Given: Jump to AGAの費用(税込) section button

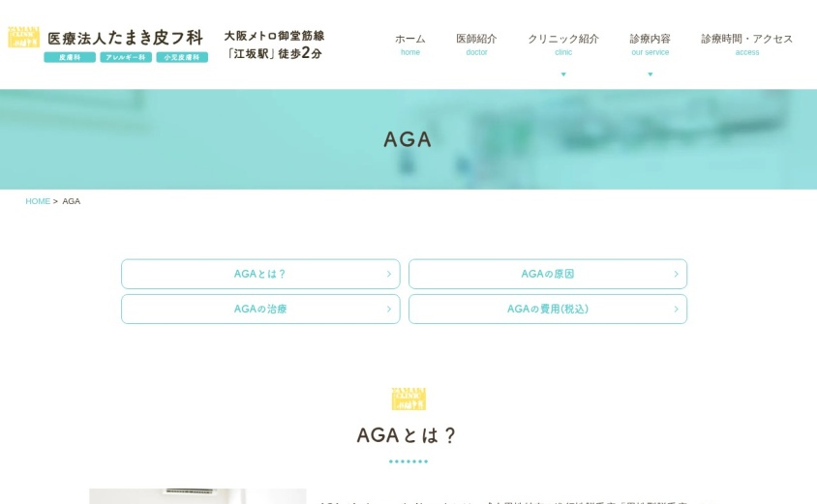Looking at the screenshot, I should [548, 309].
